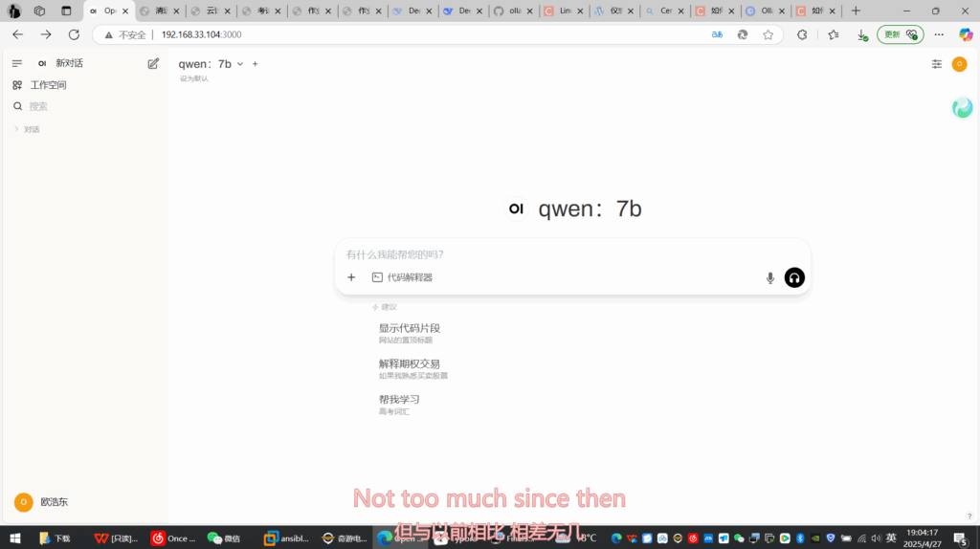Open the browser extensions puzzle icon
Viewport: 980px width, 549px height.
point(802,34)
